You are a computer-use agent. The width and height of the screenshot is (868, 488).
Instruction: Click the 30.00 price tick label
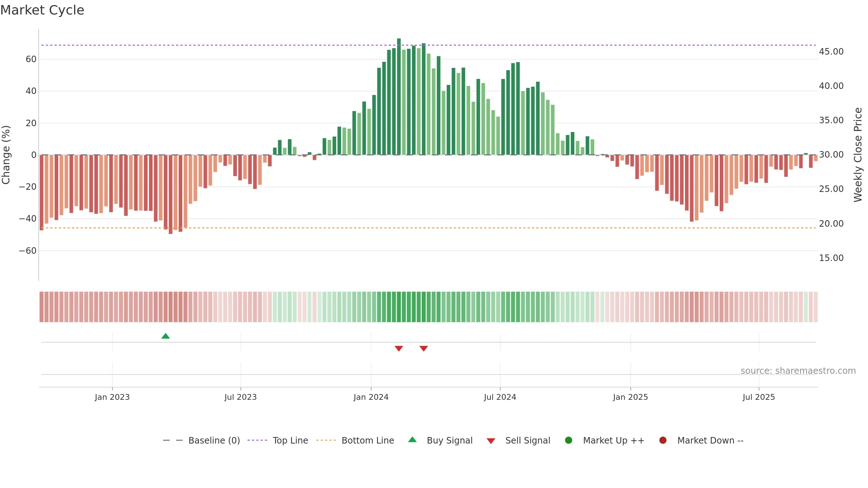pyautogui.click(x=831, y=155)
